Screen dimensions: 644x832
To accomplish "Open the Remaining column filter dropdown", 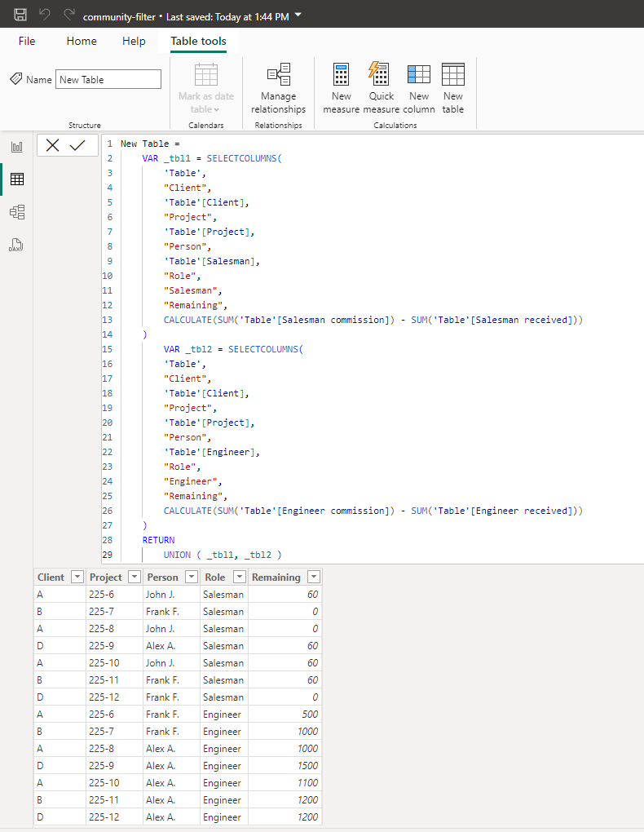I will [314, 577].
